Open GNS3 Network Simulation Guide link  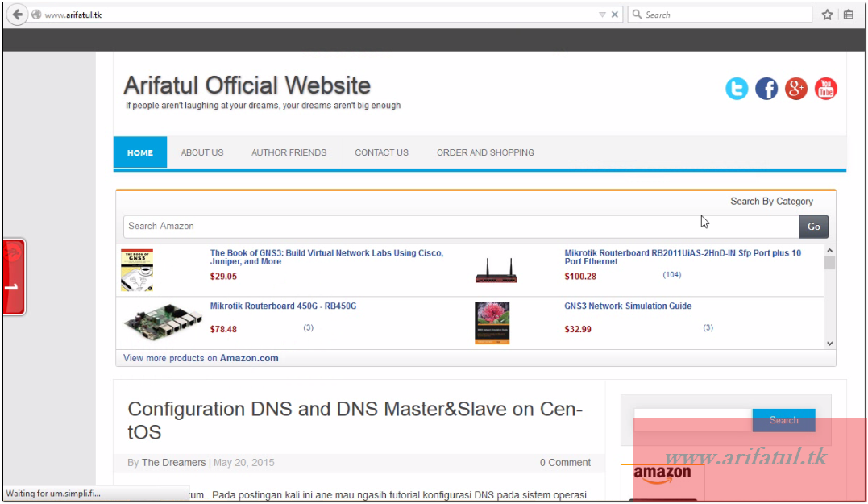[x=628, y=306]
